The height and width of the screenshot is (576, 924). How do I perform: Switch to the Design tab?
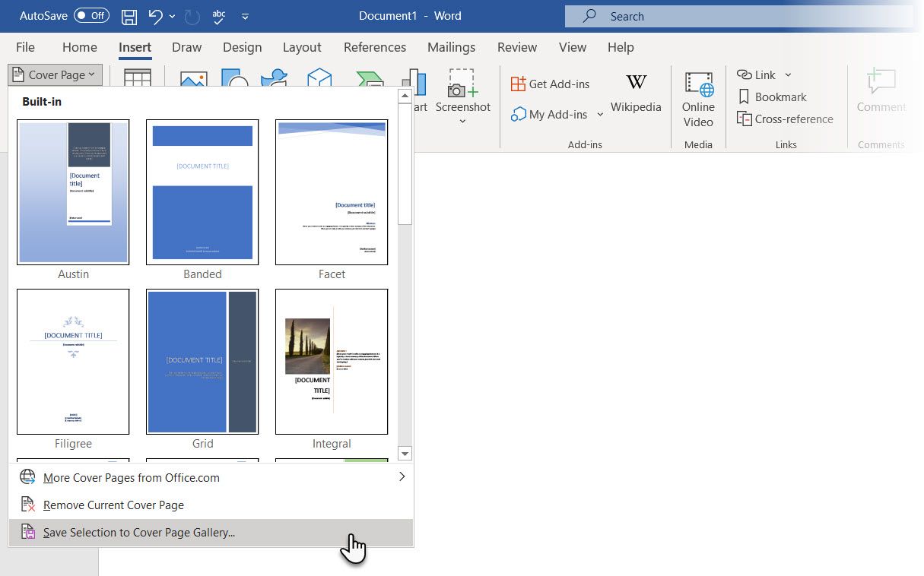point(242,47)
